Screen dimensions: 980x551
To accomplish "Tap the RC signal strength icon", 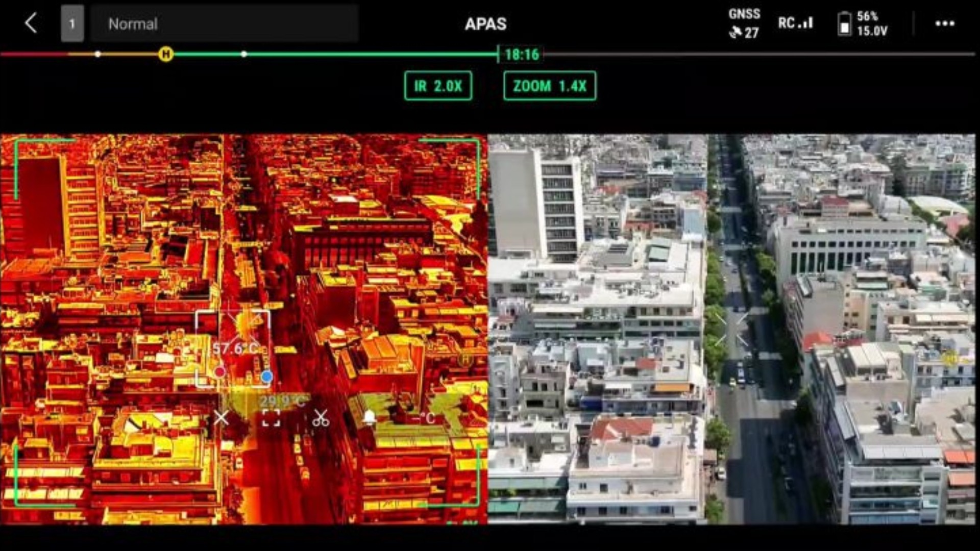I will click(x=795, y=23).
